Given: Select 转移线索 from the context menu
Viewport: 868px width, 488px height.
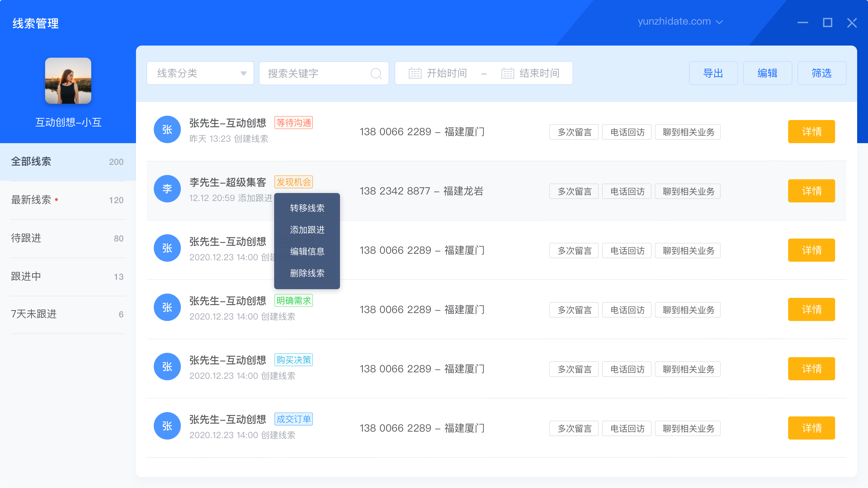Looking at the screenshot, I should (x=307, y=208).
